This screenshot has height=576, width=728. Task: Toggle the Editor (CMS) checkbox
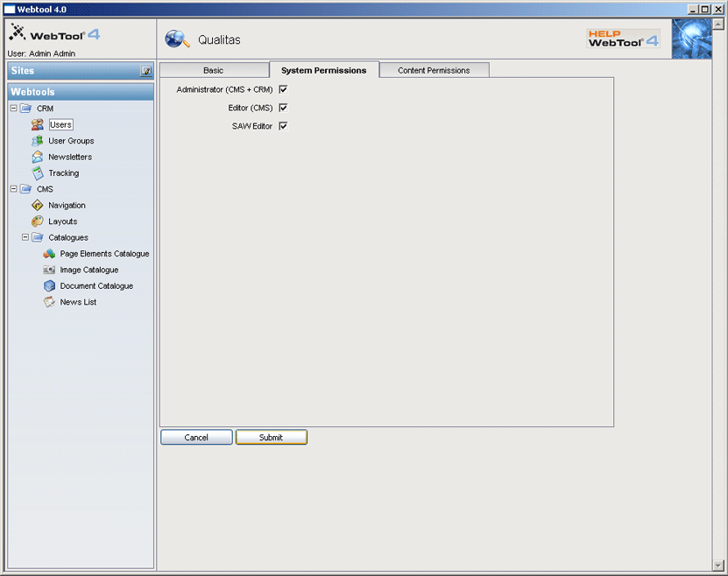pyautogui.click(x=283, y=108)
